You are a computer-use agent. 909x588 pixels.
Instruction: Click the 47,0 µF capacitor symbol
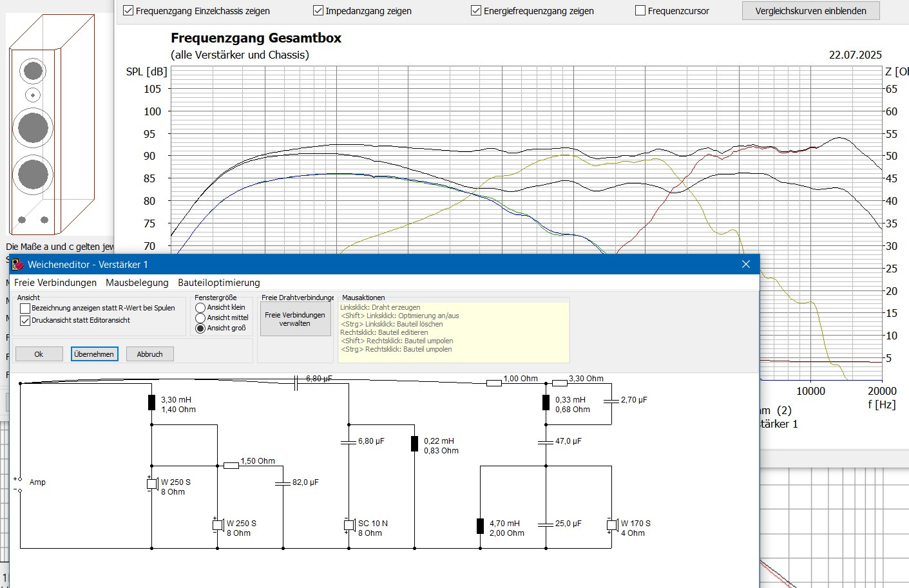click(x=546, y=442)
